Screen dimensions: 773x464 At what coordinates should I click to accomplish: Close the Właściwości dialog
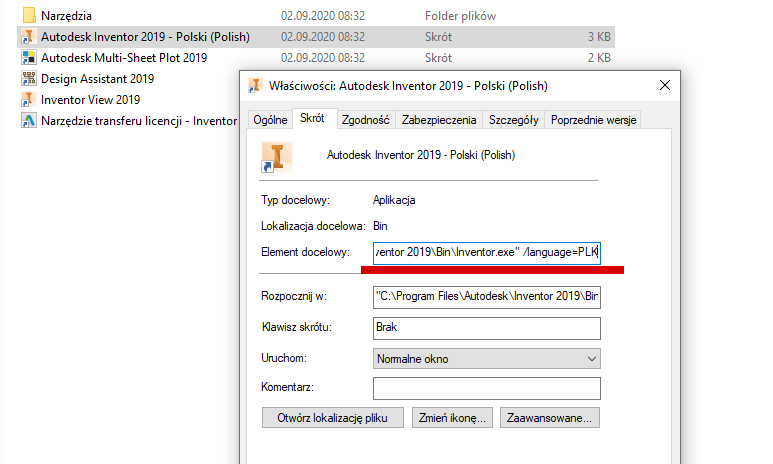(665, 85)
